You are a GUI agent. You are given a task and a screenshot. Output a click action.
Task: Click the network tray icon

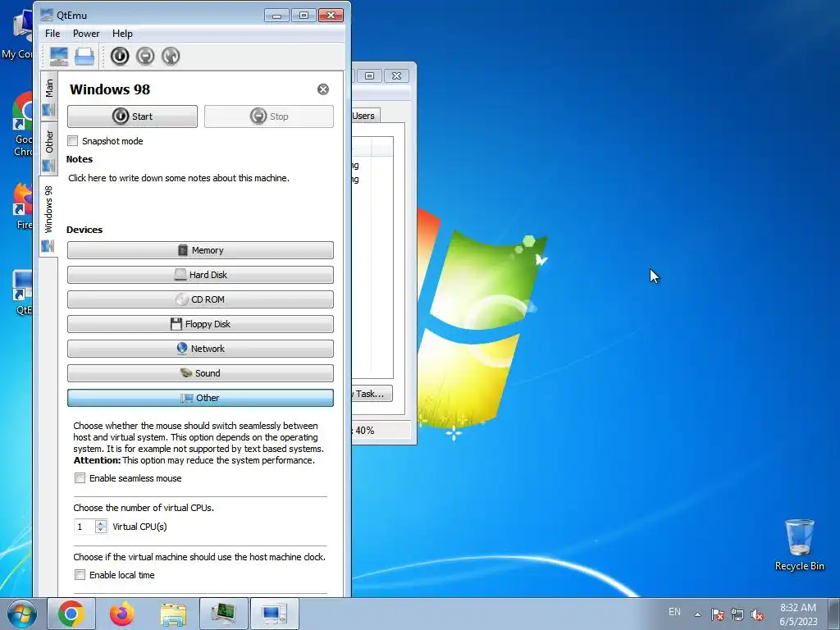point(737,614)
